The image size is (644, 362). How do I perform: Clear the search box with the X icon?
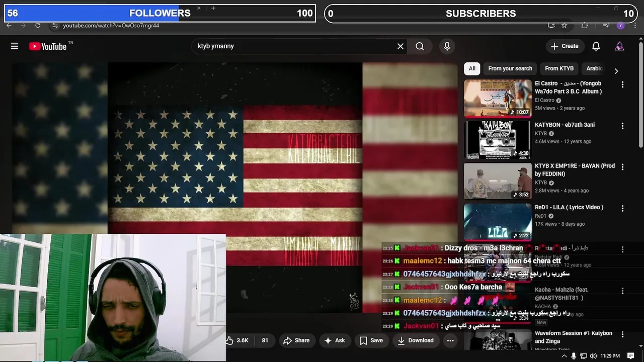[x=400, y=46]
